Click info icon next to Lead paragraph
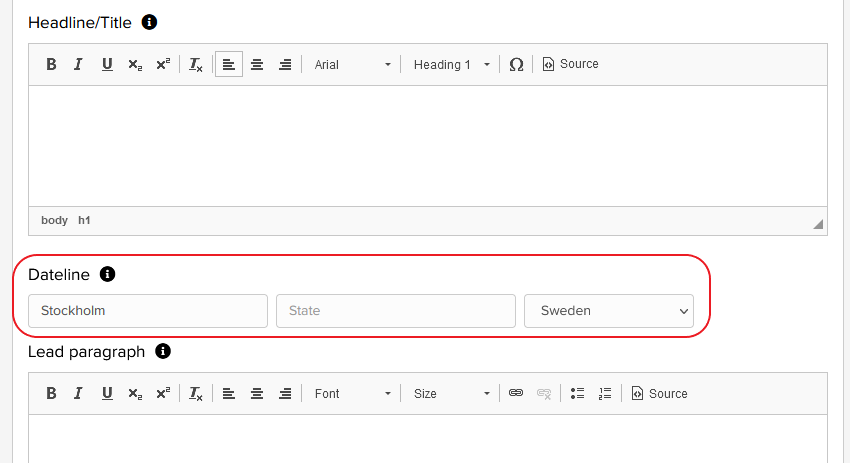 (163, 351)
